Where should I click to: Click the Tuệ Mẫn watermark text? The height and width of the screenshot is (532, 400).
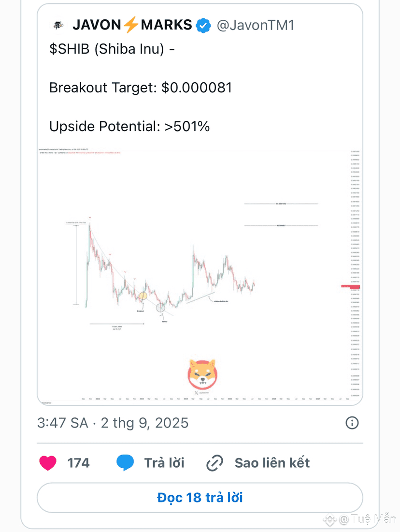[x=373, y=519]
